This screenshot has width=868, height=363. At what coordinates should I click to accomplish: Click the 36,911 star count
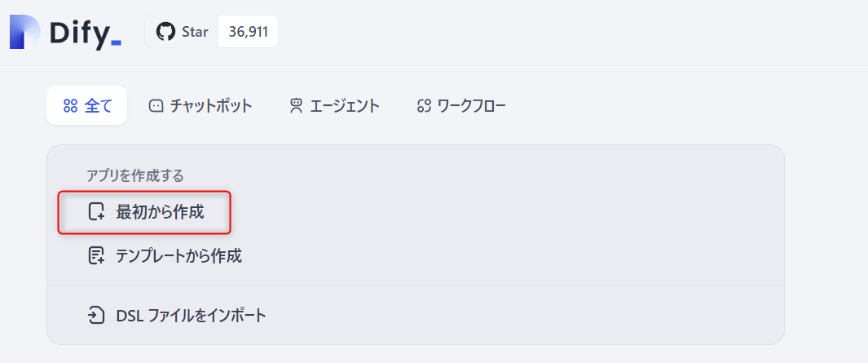(249, 32)
